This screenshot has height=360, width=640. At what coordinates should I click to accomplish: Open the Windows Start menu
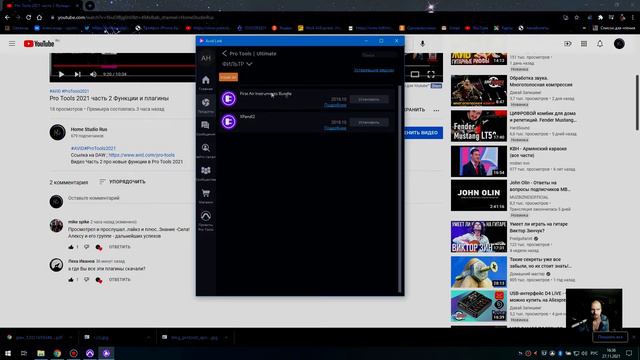(x=7, y=353)
